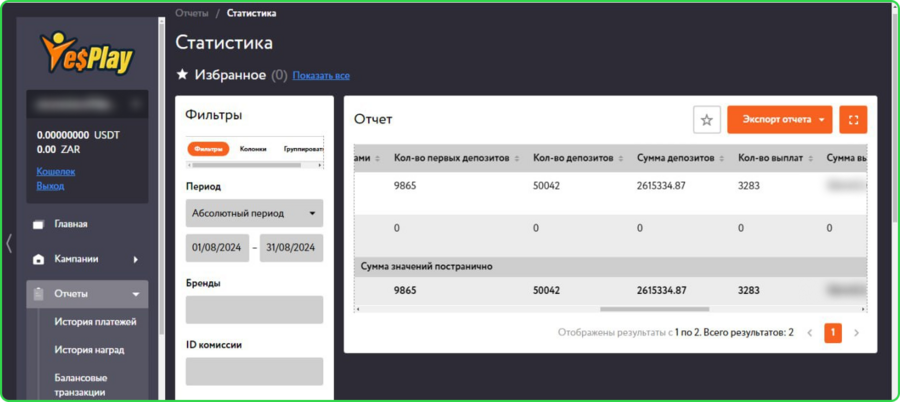Click first-row first deposits value 9865
The width and height of the screenshot is (900, 402).
click(x=405, y=187)
